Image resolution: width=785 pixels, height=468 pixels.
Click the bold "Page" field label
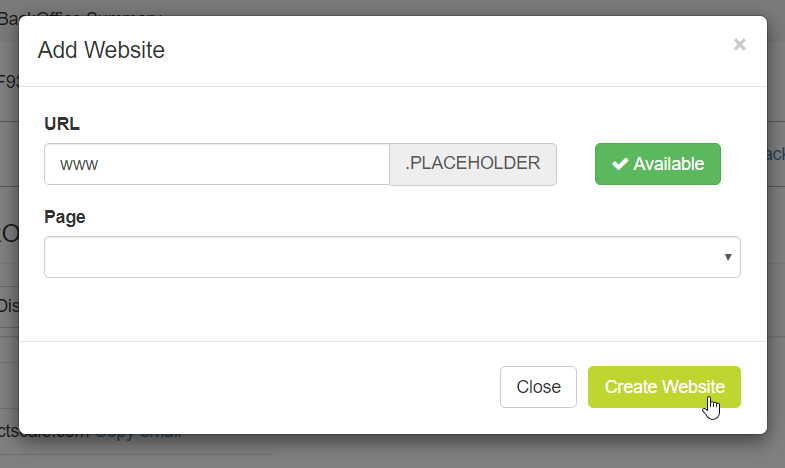coord(65,217)
